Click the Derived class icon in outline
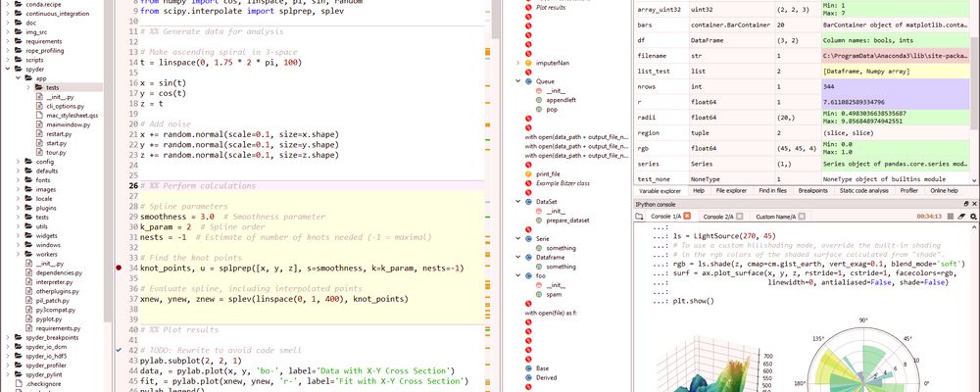The width and height of the screenshot is (980, 392). pos(529,377)
